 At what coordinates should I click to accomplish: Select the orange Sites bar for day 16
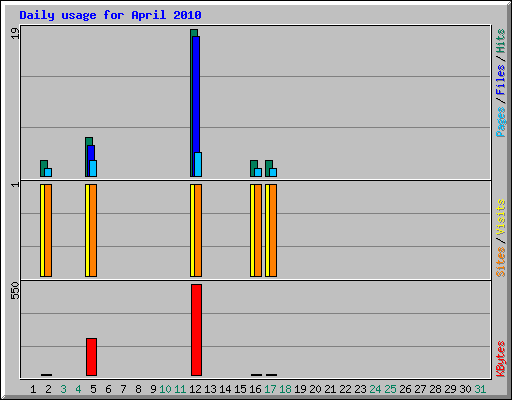tap(258, 230)
